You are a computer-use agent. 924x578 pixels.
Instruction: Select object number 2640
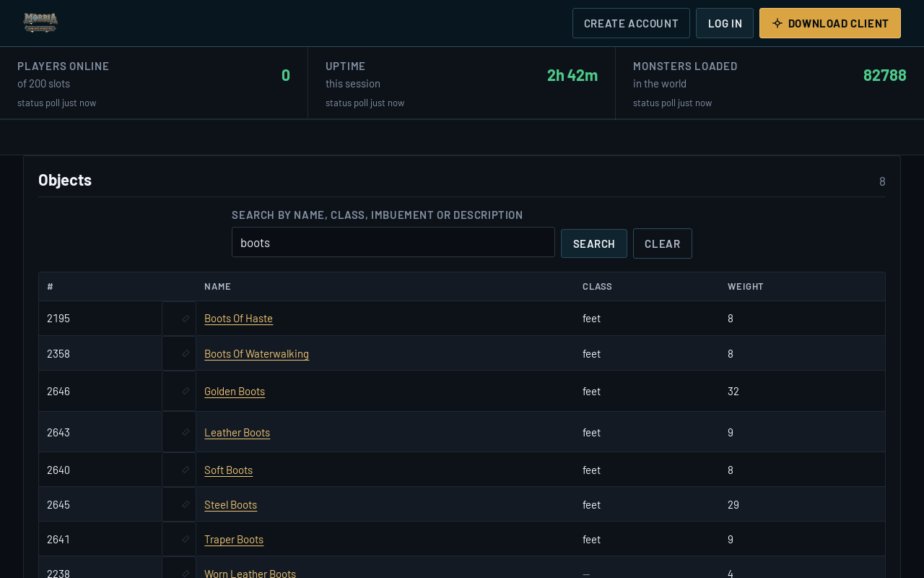coord(58,470)
